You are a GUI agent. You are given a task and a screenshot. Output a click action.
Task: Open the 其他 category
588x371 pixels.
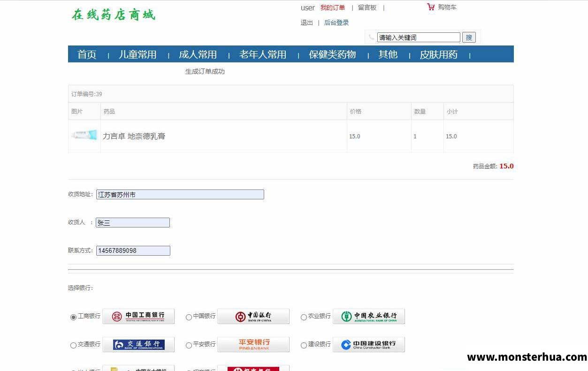[388, 54]
